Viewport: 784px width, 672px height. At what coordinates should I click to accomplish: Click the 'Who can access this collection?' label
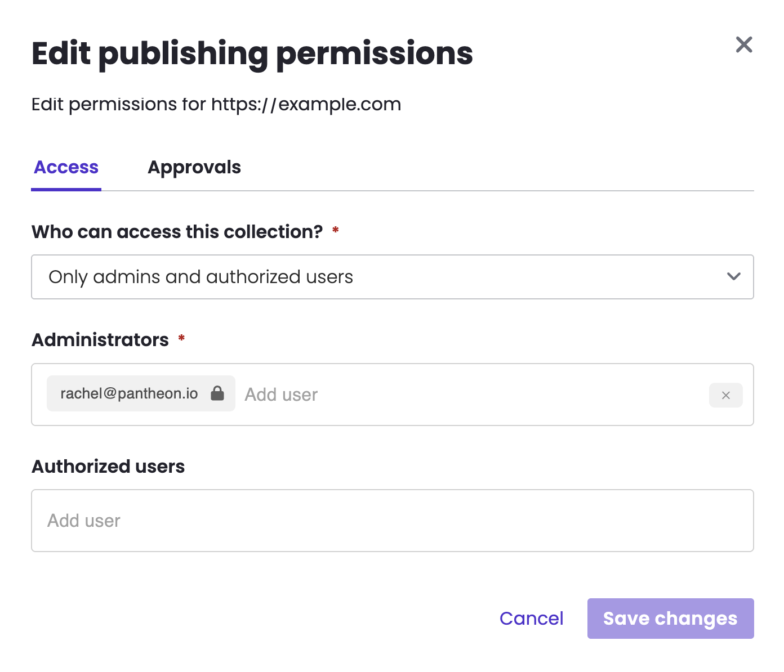click(x=177, y=232)
